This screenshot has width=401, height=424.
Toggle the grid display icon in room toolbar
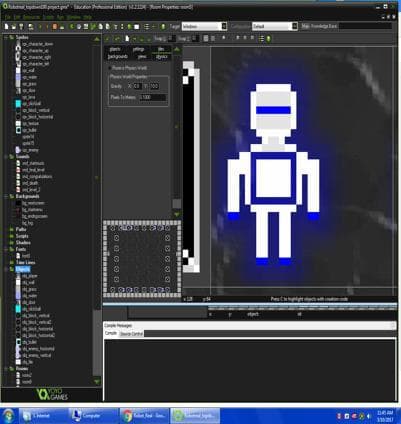[206, 39]
